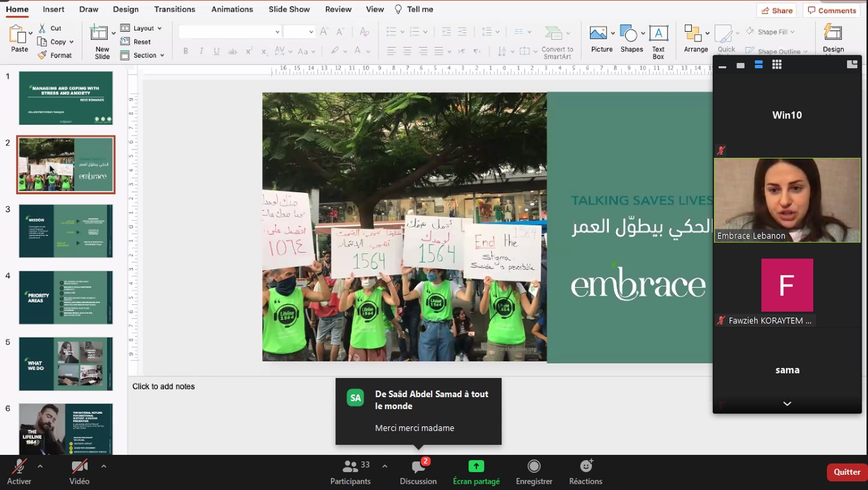Expand more participants chevron in Zoom panel
Screen dimensions: 868x490
point(787,403)
